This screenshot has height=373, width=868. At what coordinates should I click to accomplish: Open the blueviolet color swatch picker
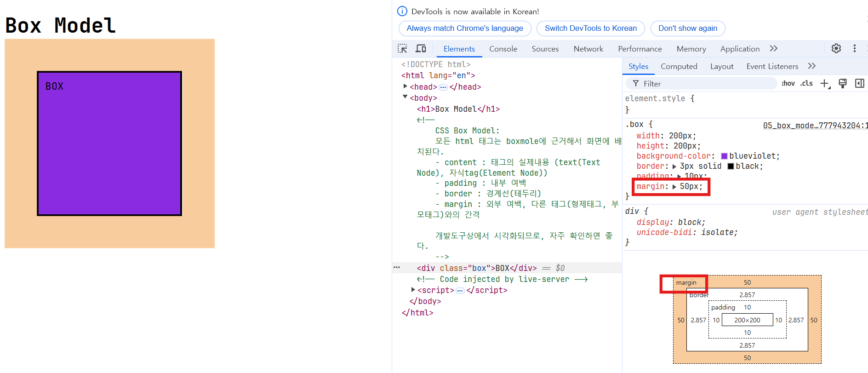pos(725,156)
